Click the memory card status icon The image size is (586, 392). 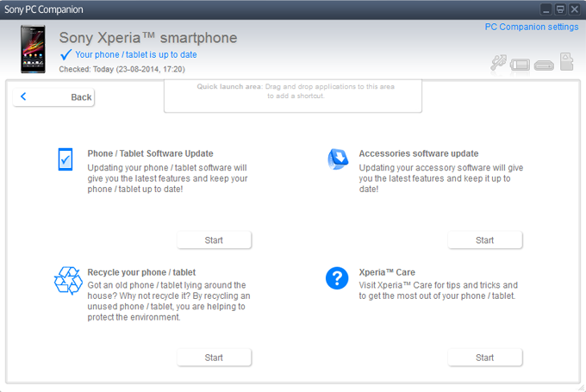coord(566,62)
